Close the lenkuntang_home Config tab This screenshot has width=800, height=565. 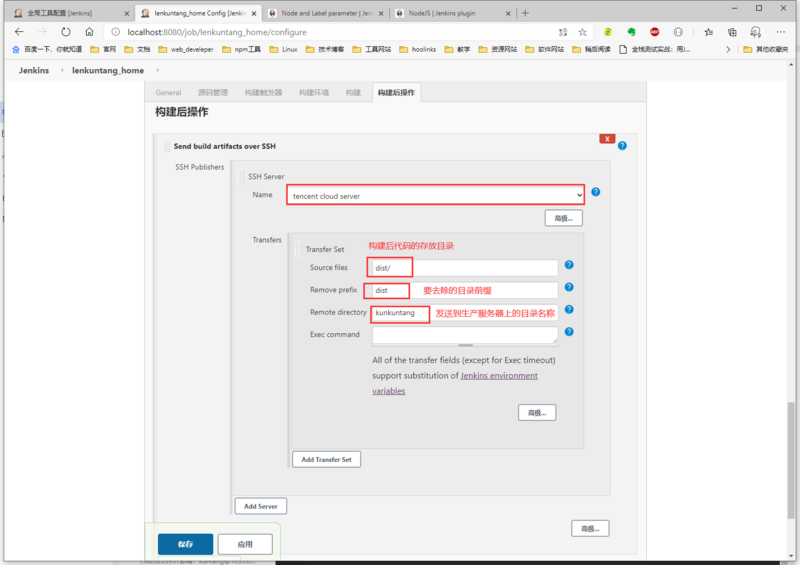pos(254,14)
